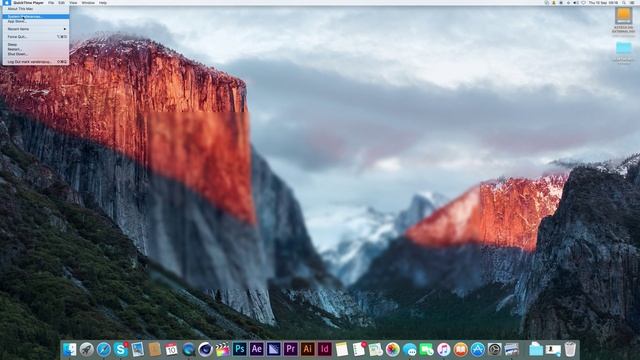Launch QuickTime Player from the dock
The height and width of the screenshot is (360, 640).
click(189, 349)
